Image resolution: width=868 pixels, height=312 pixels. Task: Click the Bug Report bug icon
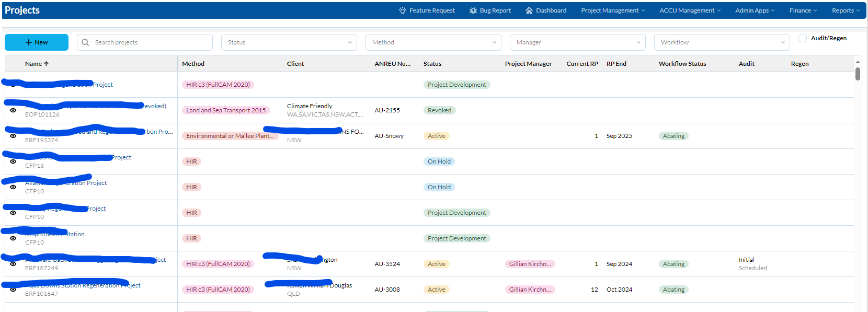473,10
